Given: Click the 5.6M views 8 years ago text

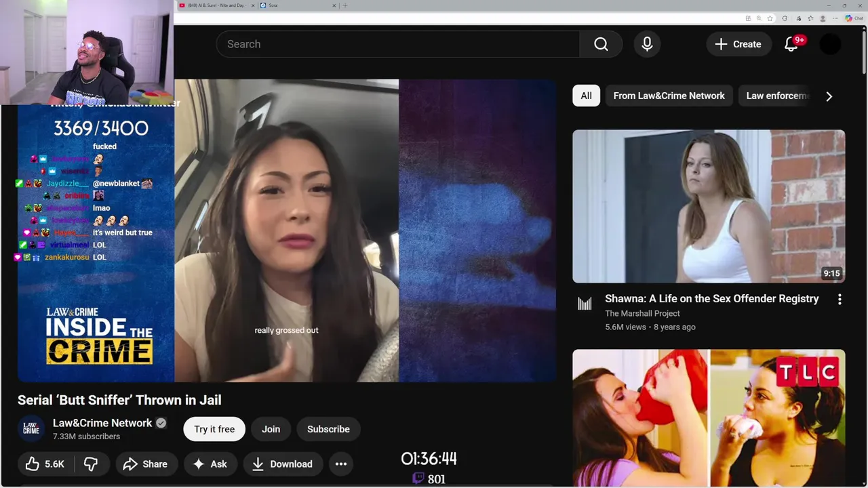Looking at the screenshot, I should tap(650, 327).
